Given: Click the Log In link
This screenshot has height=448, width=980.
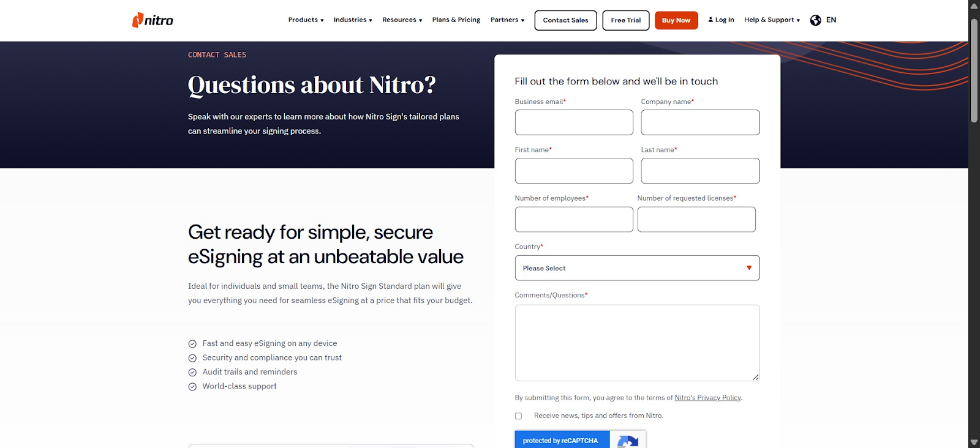Looking at the screenshot, I should pyautogui.click(x=721, y=20).
